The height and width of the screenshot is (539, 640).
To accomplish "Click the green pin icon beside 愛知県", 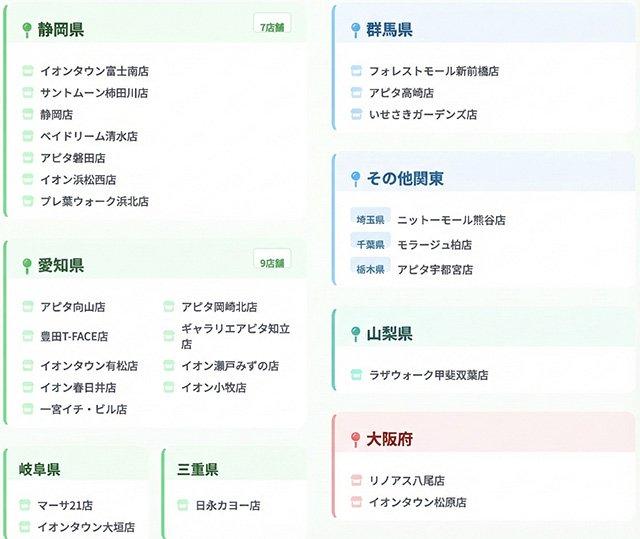I will [27, 266].
